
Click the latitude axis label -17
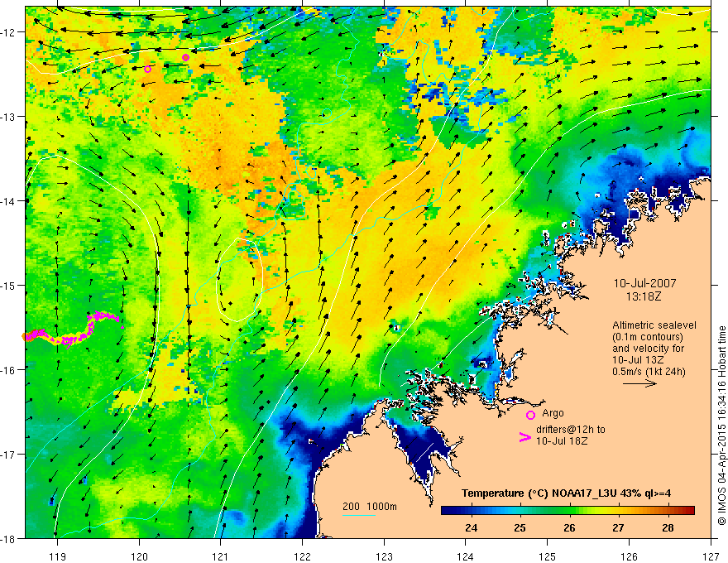coord(9,455)
